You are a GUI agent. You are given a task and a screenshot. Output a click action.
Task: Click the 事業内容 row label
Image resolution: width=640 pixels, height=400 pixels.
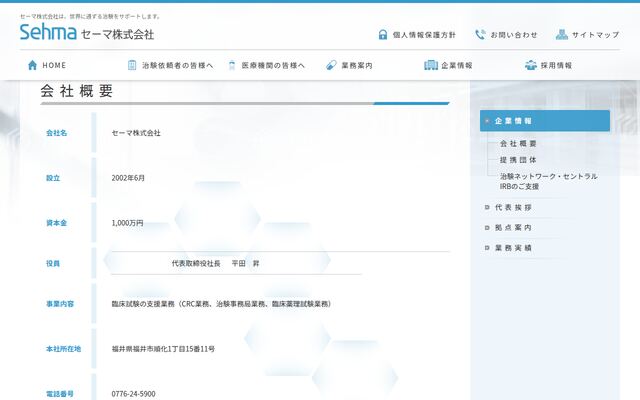click(60, 304)
